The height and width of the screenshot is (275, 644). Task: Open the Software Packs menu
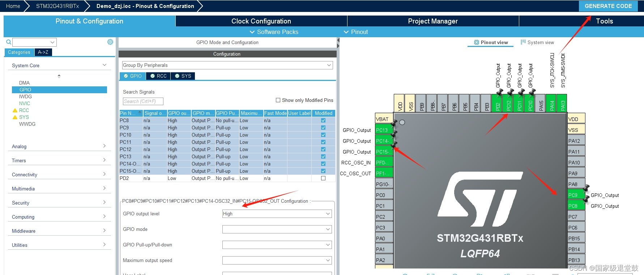click(274, 32)
